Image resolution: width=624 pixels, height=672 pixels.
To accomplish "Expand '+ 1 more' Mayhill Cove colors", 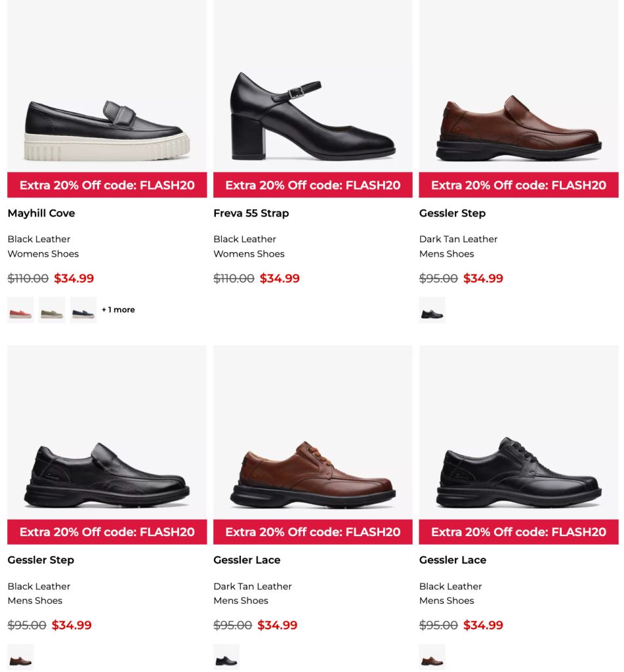I will click(118, 310).
